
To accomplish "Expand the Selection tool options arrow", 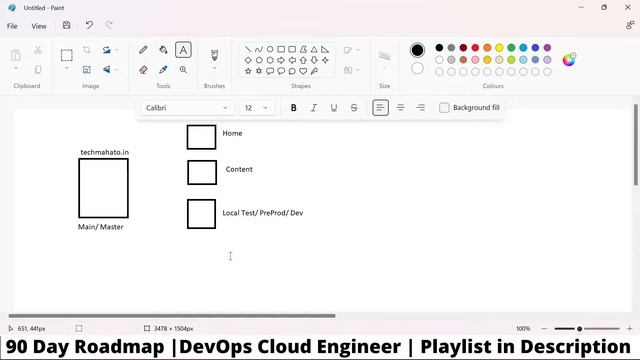I will click(67, 68).
